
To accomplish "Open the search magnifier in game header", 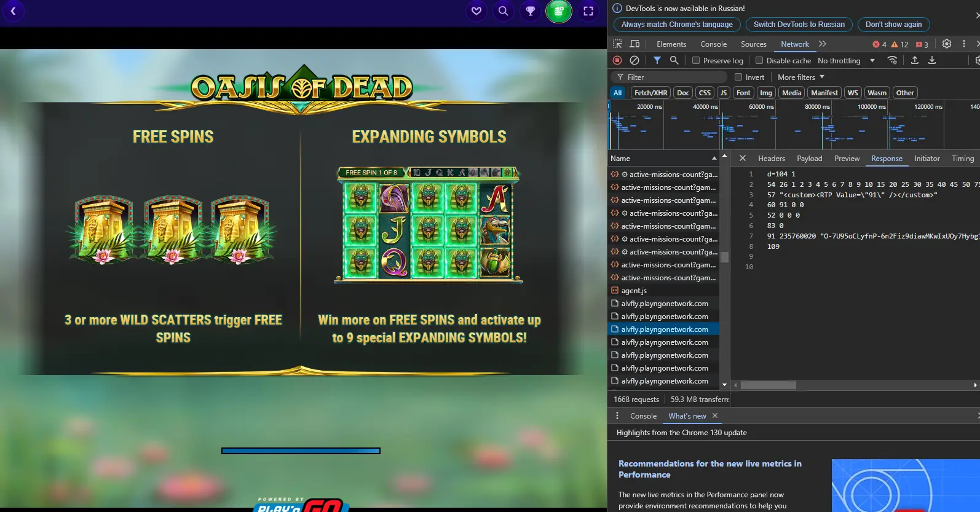I will [x=503, y=11].
